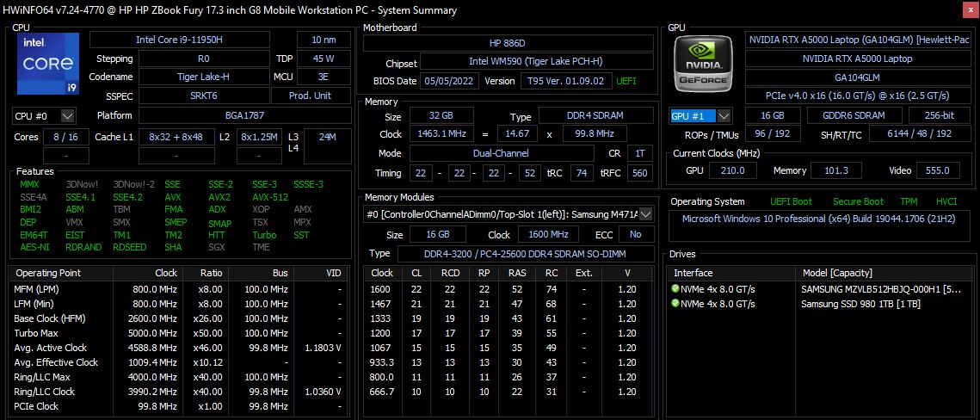Image resolution: width=980 pixels, height=420 pixels.
Task: Click GPU current clock 210.0
Action: tap(734, 170)
